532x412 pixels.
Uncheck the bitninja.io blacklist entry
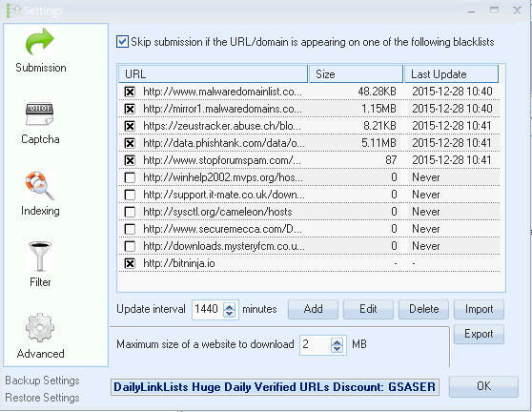[x=130, y=263]
